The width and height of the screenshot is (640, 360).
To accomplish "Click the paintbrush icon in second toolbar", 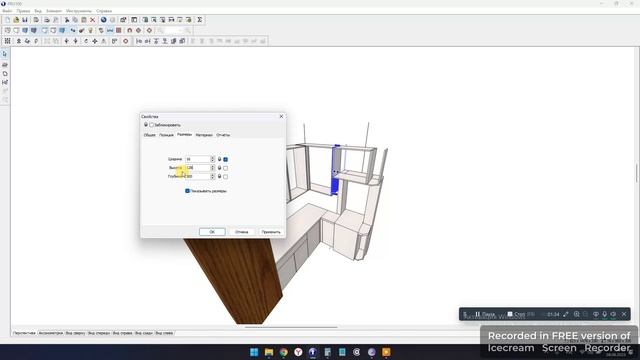I will click(x=82, y=30).
